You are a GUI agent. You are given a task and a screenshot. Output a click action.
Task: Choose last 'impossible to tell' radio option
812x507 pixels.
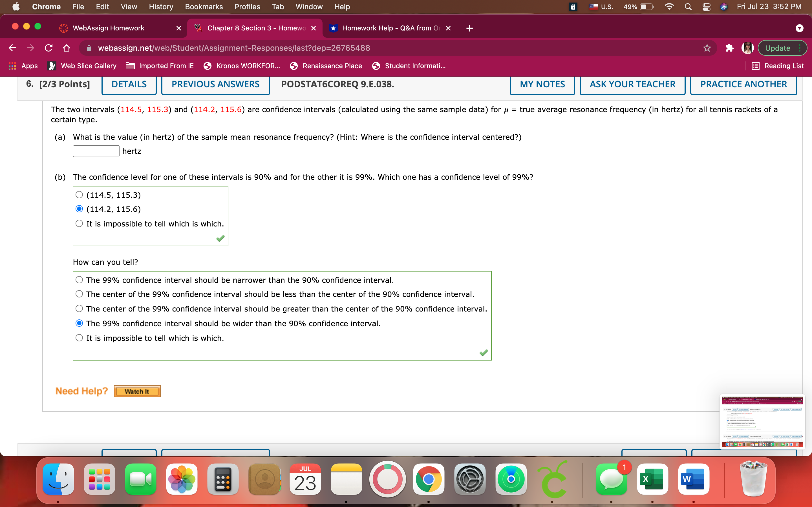pos(79,338)
